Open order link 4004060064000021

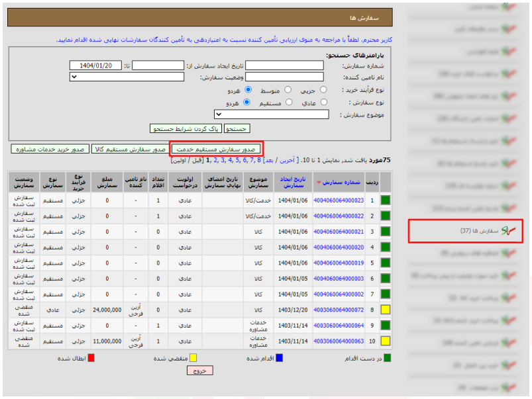tap(339, 232)
